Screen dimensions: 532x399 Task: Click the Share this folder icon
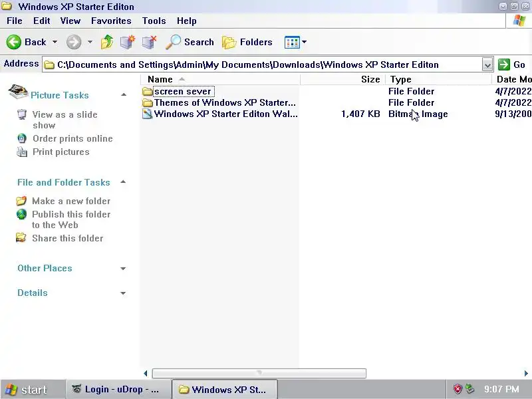[21, 238]
